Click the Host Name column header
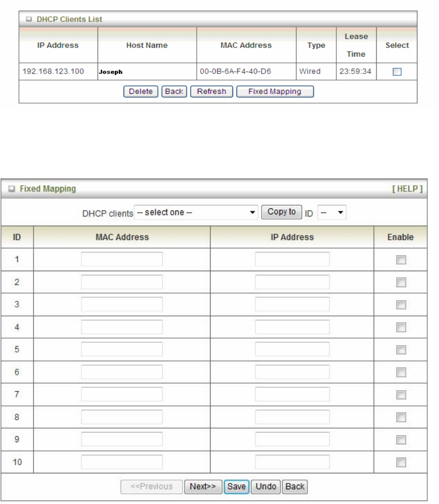Viewport: 439px width, 504px height. [147, 45]
